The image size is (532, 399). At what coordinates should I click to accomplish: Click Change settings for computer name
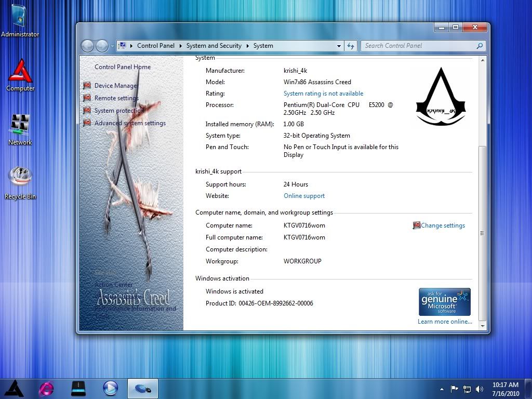point(443,225)
